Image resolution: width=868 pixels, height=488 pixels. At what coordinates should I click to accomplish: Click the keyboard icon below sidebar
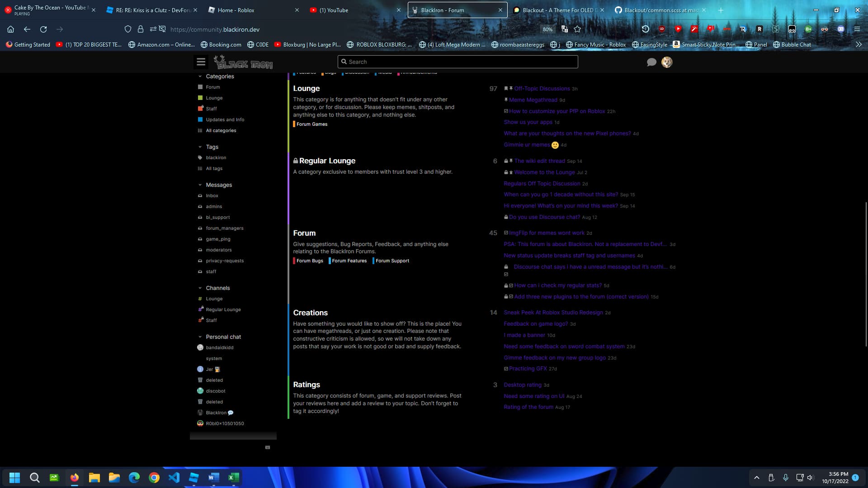coord(268,447)
